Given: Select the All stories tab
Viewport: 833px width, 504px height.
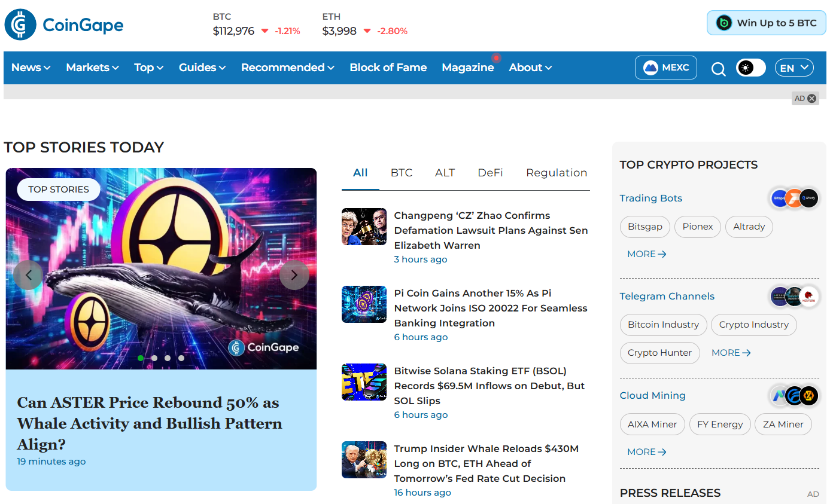Looking at the screenshot, I should tap(360, 173).
